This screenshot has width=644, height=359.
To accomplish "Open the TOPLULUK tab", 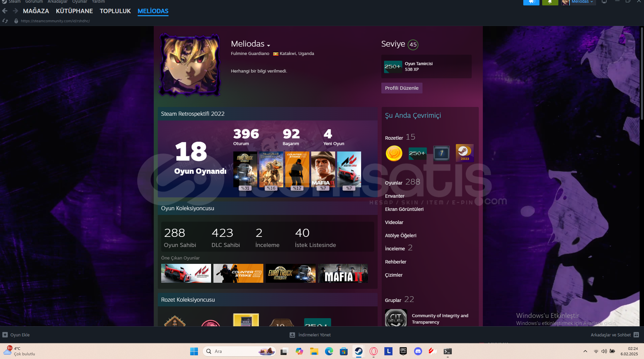I will coord(115,11).
